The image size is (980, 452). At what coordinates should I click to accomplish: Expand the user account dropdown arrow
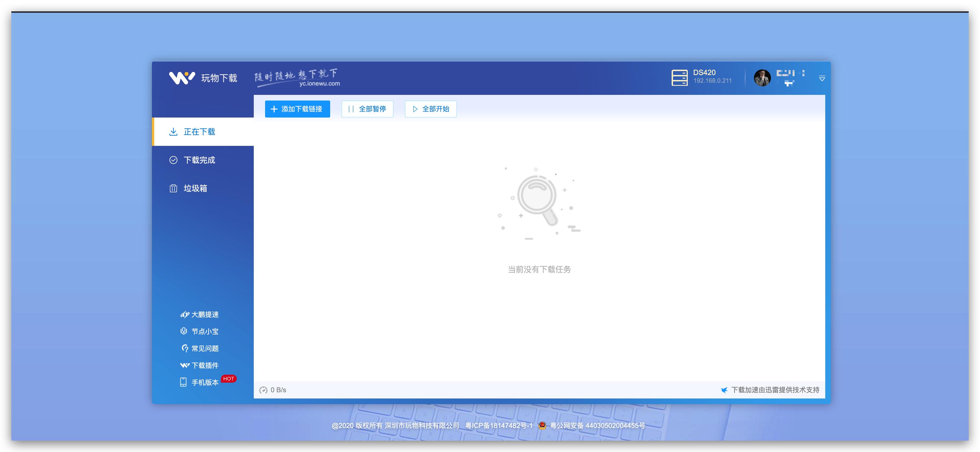tap(822, 78)
